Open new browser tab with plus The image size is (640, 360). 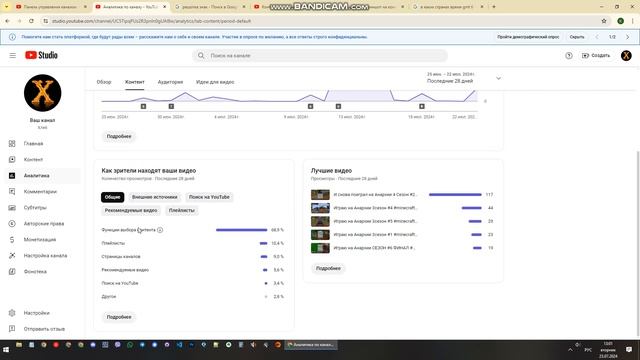point(493,7)
